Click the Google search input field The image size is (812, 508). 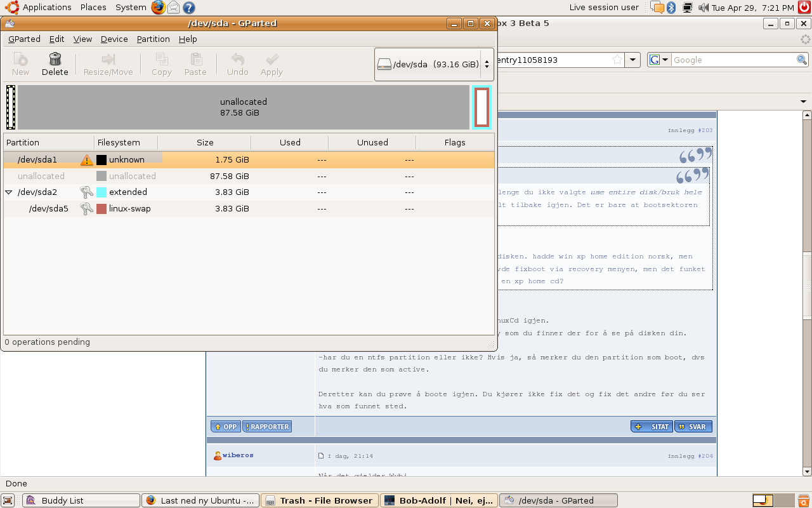tap(733, 60)
